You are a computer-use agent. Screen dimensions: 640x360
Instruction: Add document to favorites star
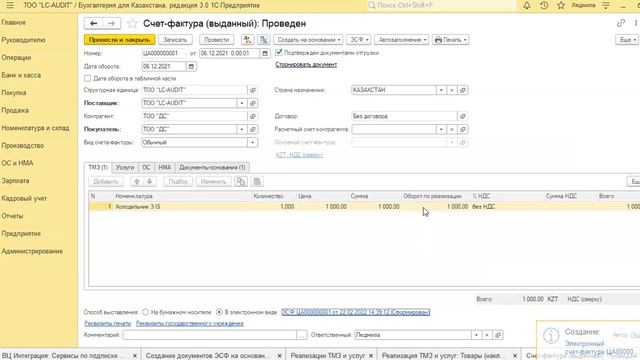coord(132,24)
